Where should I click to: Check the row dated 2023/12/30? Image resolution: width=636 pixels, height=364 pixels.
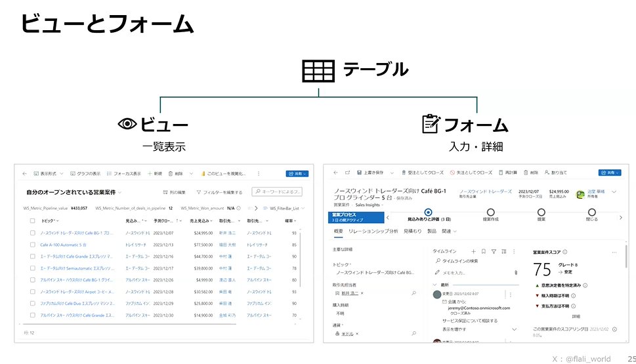point(32,315)
